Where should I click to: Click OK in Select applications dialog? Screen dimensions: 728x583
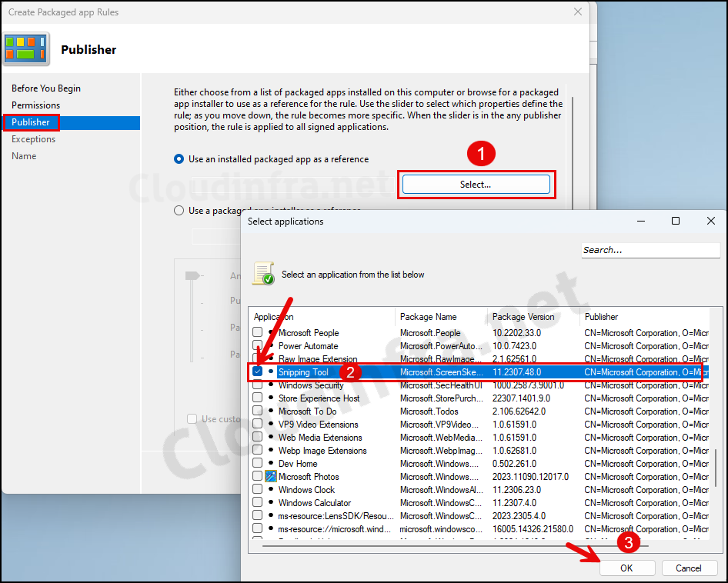pos(626,568)
